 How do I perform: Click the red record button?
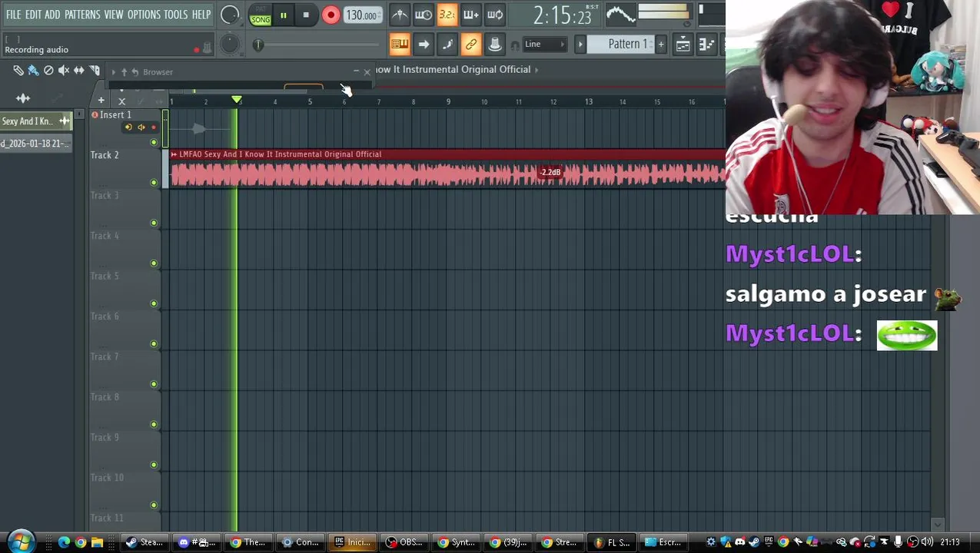(x=331, y=15)
